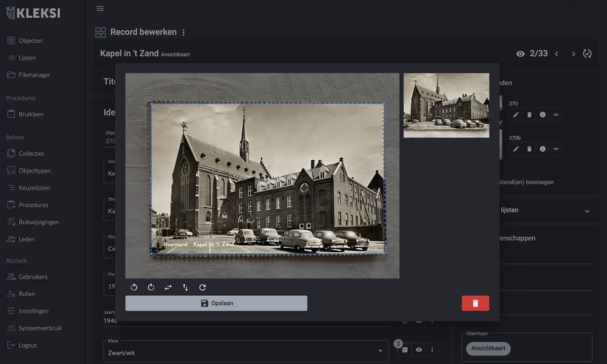
Task: Click the sync status icon
Action: tap(587, 54)
